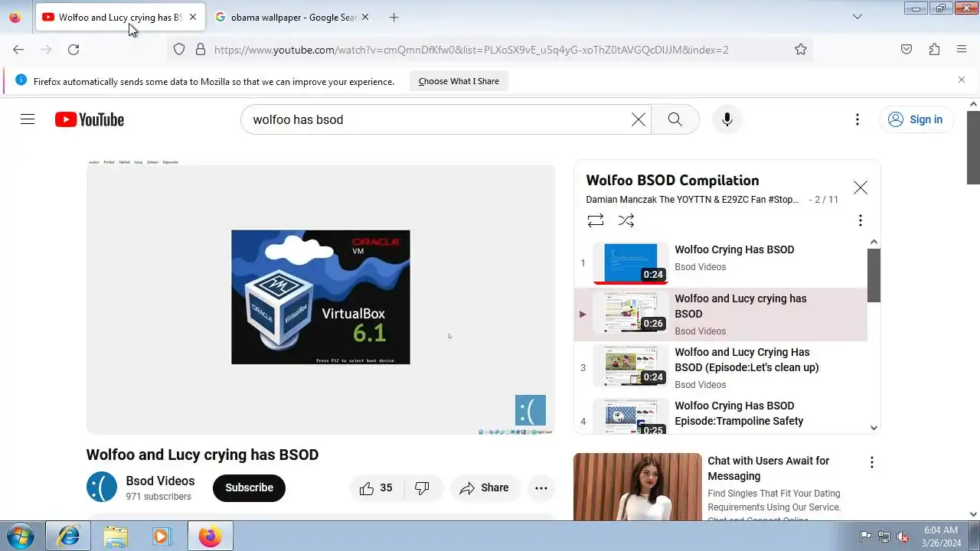Open Windows Media Player on taskbar
980x551 pixels.
click(162, 536)
